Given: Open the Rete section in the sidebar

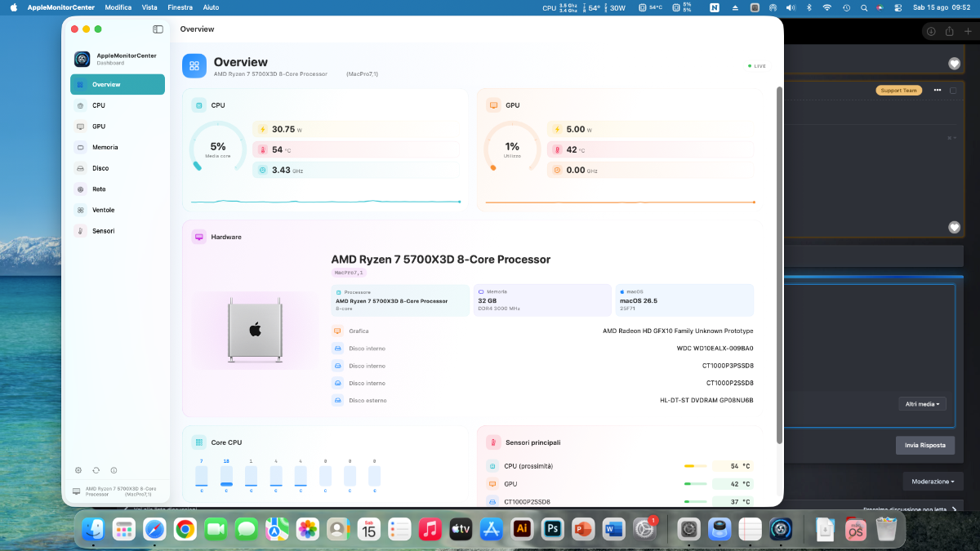Looking at the screenshot, I should tap(118, 189).
